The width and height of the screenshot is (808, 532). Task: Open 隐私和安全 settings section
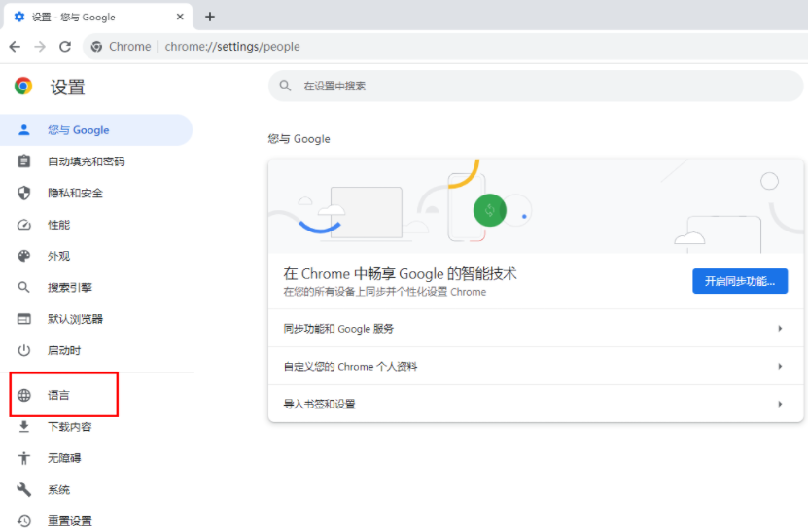point(75,193)
